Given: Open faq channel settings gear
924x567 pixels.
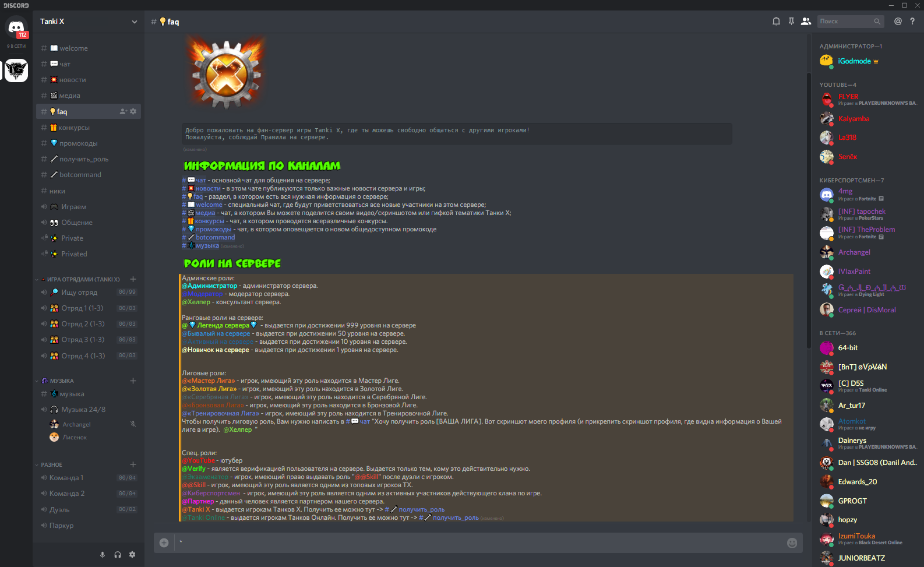Looking at the screenshot, I should coord(133,111).
